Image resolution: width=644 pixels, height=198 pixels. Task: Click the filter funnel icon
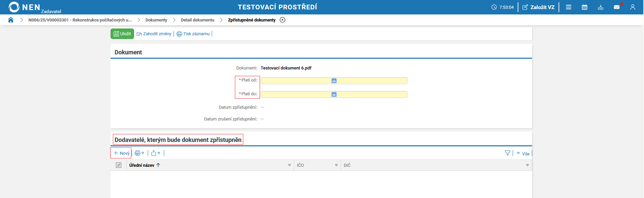coord(508,153)
